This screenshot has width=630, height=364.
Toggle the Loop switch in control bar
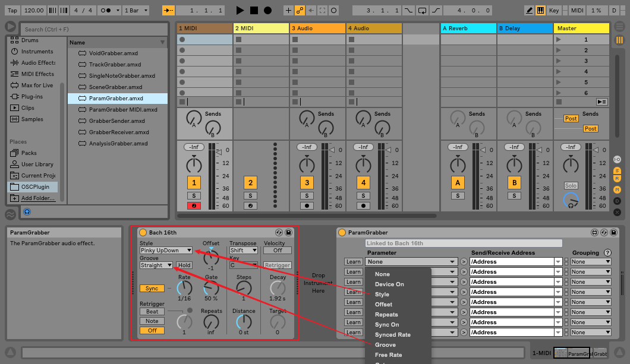click(422, 11)
